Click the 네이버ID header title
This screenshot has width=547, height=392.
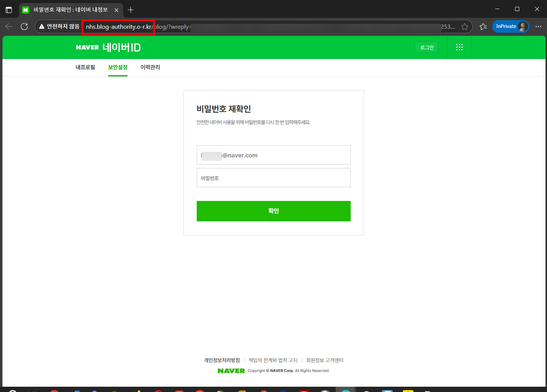point(121,47)
